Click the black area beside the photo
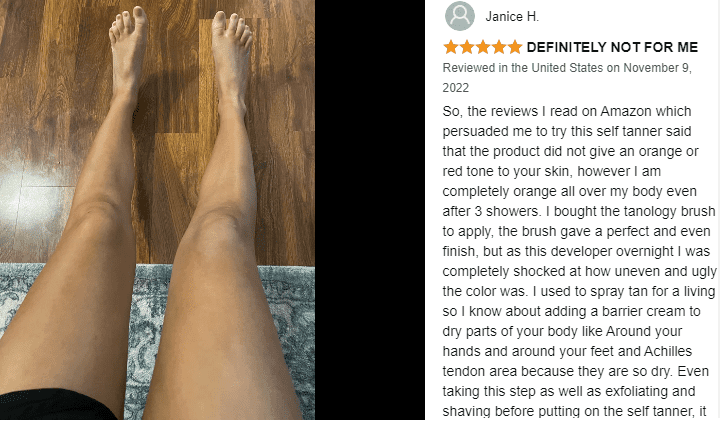 (370, 210)
